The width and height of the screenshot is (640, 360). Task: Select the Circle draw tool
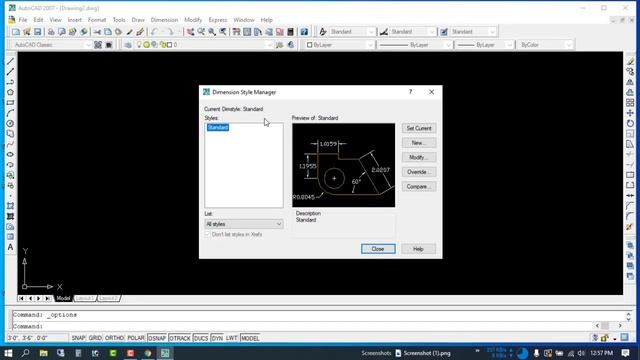10,123
